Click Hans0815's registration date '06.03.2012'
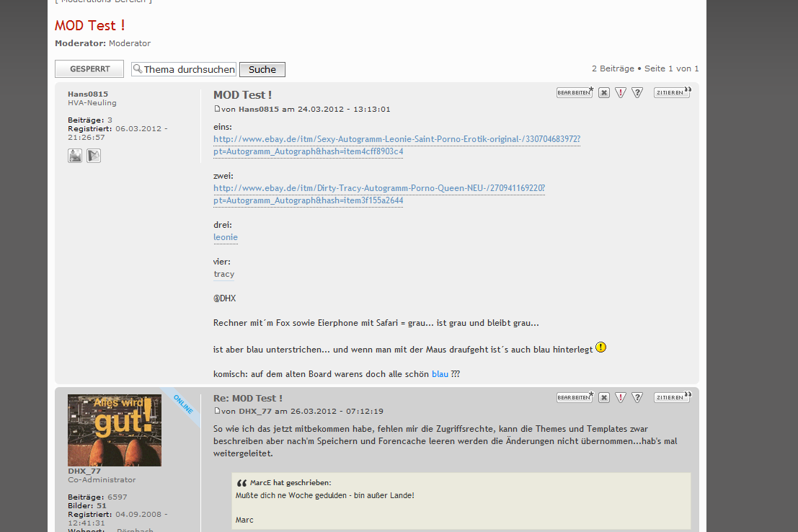The image size is (798, 532). 138,128
